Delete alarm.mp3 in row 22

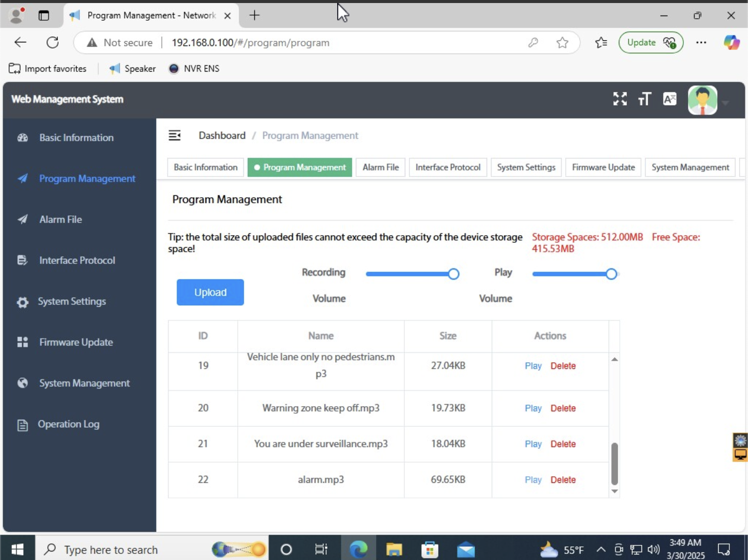(563, 480)
